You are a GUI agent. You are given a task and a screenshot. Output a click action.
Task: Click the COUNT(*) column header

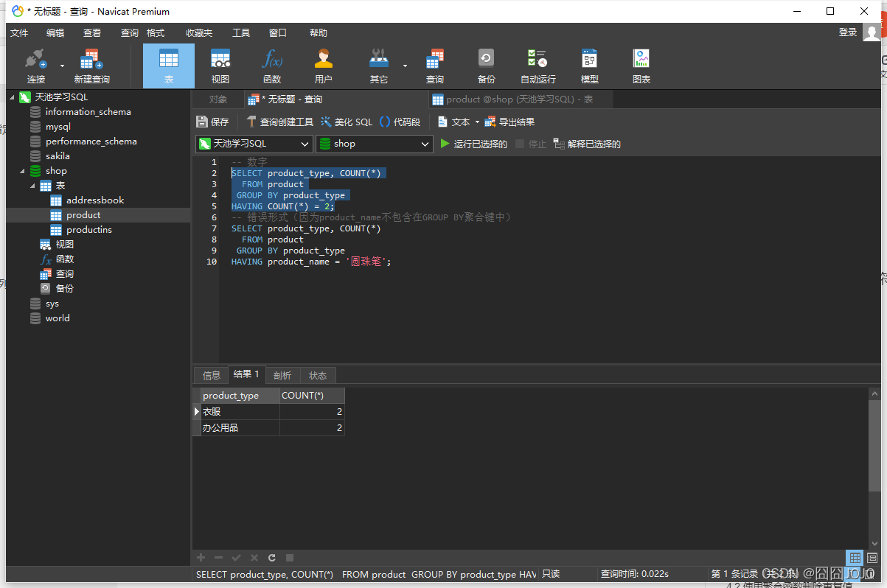click(x=312, y=396)
